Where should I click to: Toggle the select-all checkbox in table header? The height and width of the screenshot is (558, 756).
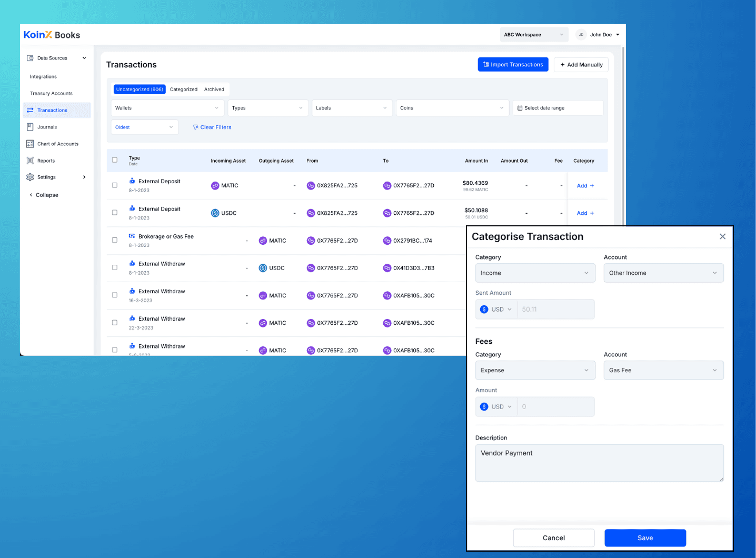115,160
